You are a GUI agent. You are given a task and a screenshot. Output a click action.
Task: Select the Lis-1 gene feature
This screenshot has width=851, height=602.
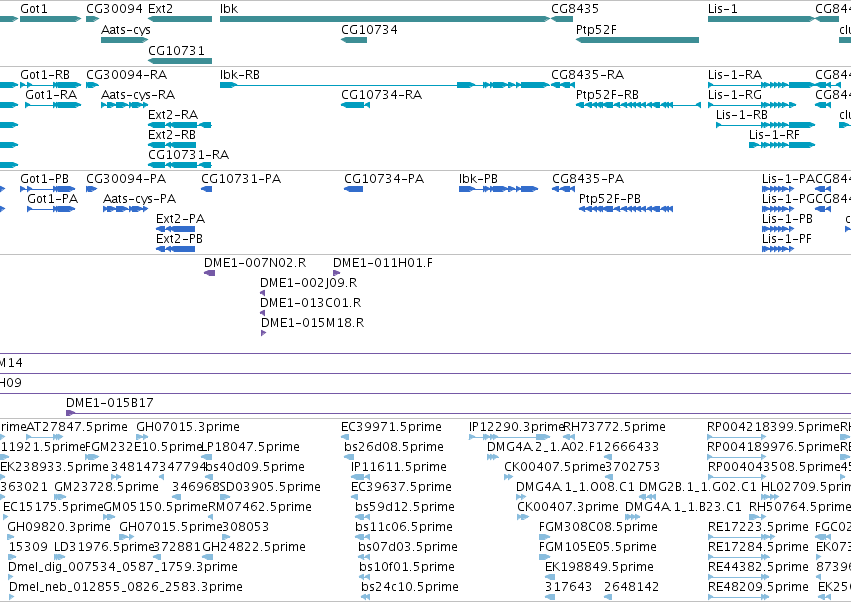[x=761, y=19]
